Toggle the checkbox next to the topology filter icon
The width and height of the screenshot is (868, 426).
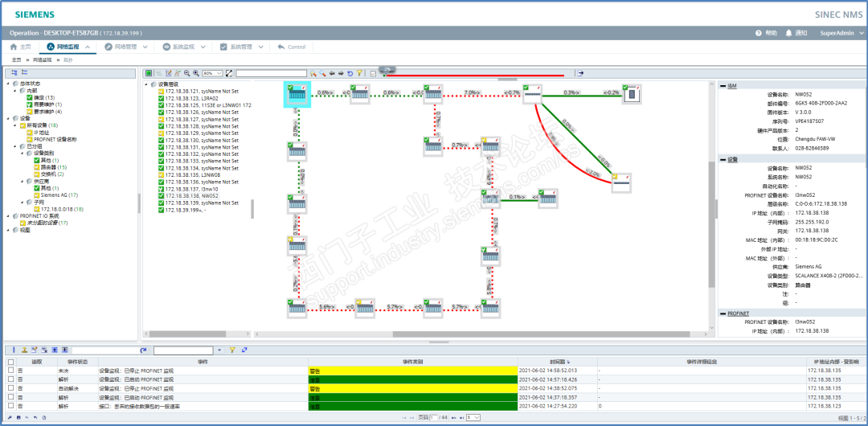point(373,73)
